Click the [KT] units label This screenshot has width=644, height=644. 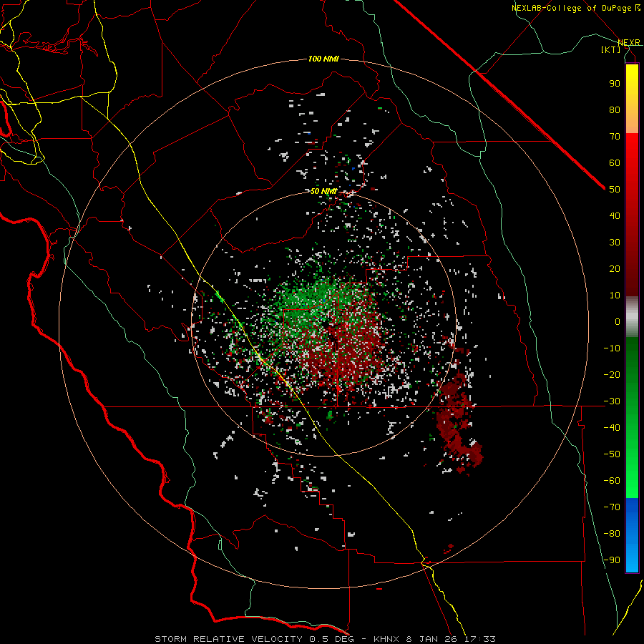pyautogui.click(x=611, y=49)
